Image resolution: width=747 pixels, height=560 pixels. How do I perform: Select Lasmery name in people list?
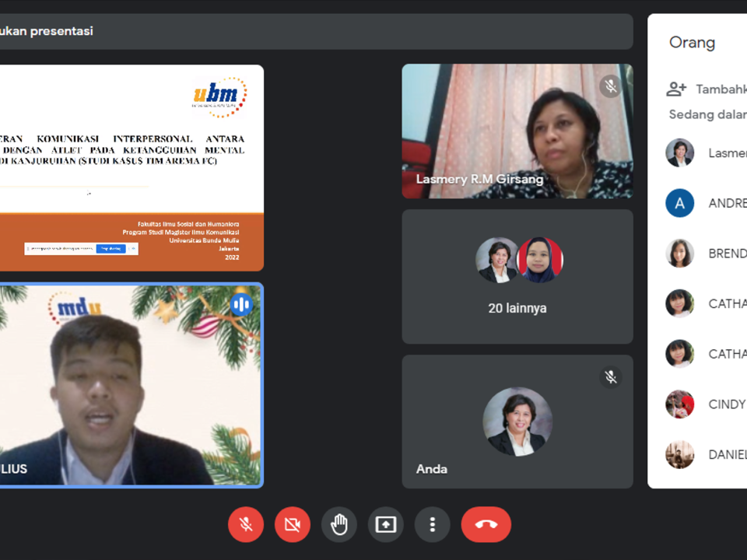[x=728, y=153]
